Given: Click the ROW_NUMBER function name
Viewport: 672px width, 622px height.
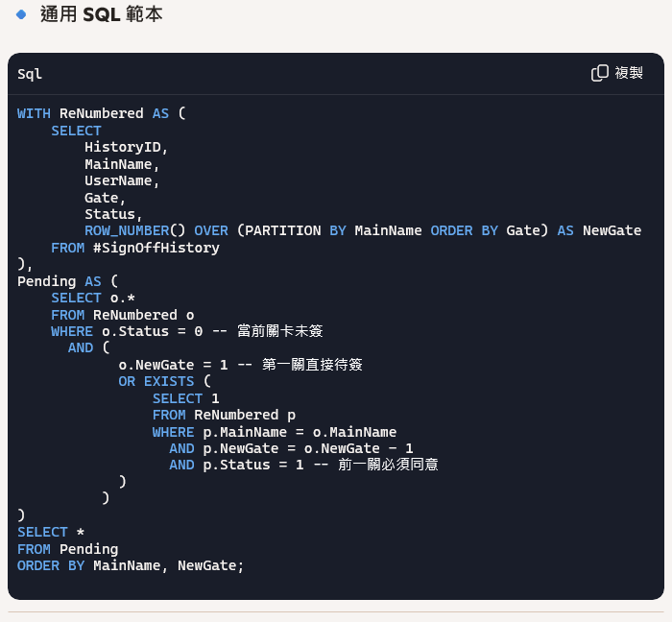Looking at the screenshot, I should click(x=127, y=231).
